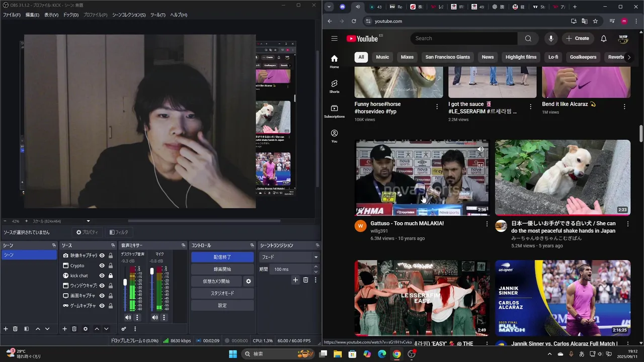Open the Windows Start menu
The image size is (644, 362).
tap(233, 354)
